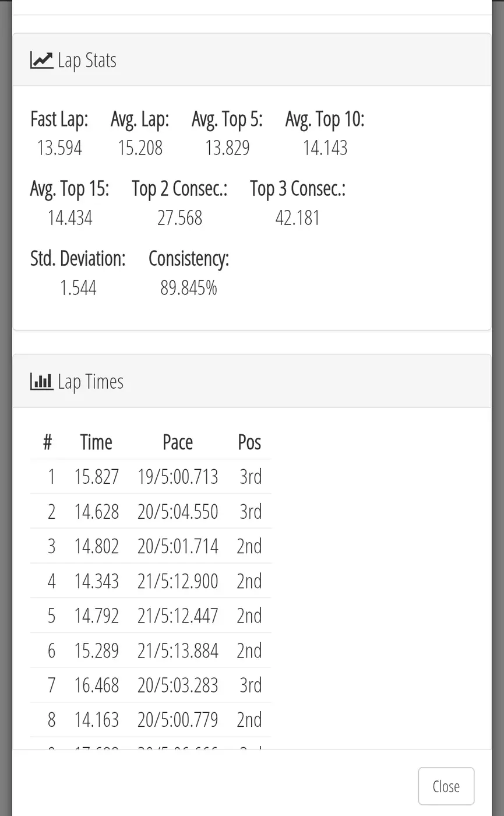Click the Pos column header
Screen dimensions: 504x816
tap(249, 442)
